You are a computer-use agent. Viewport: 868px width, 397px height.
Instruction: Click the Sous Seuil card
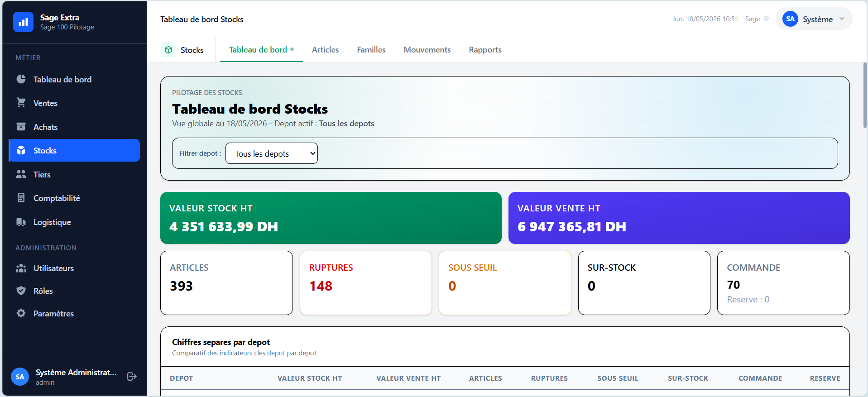point(505,283)
